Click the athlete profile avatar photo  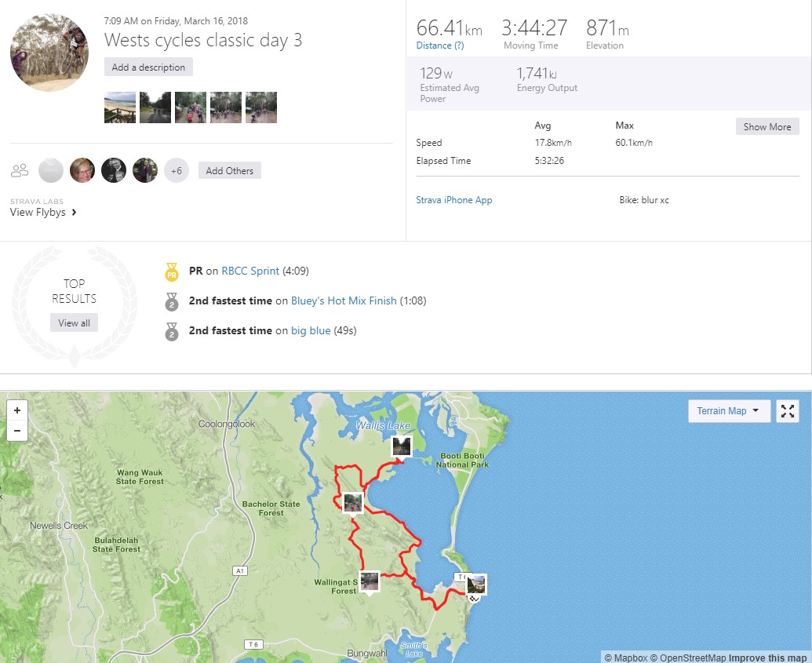pyautogui.click(x=49, y=53)
